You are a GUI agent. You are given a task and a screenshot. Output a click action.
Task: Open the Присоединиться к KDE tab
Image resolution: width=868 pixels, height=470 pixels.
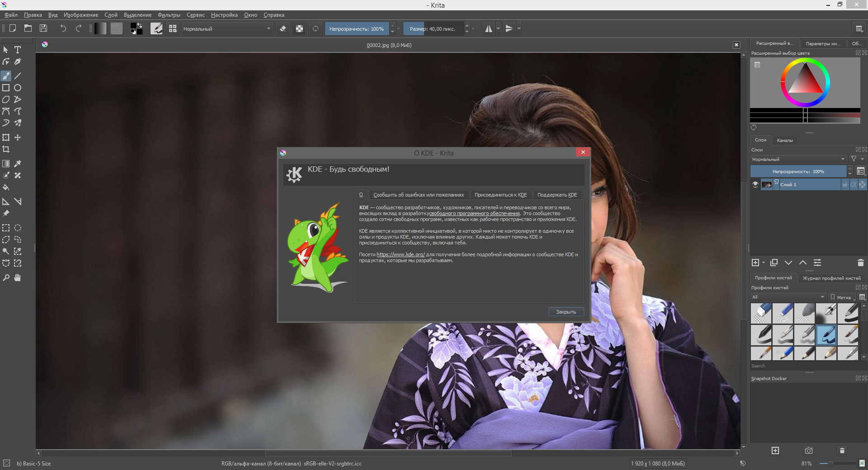[x=500, y=195]
